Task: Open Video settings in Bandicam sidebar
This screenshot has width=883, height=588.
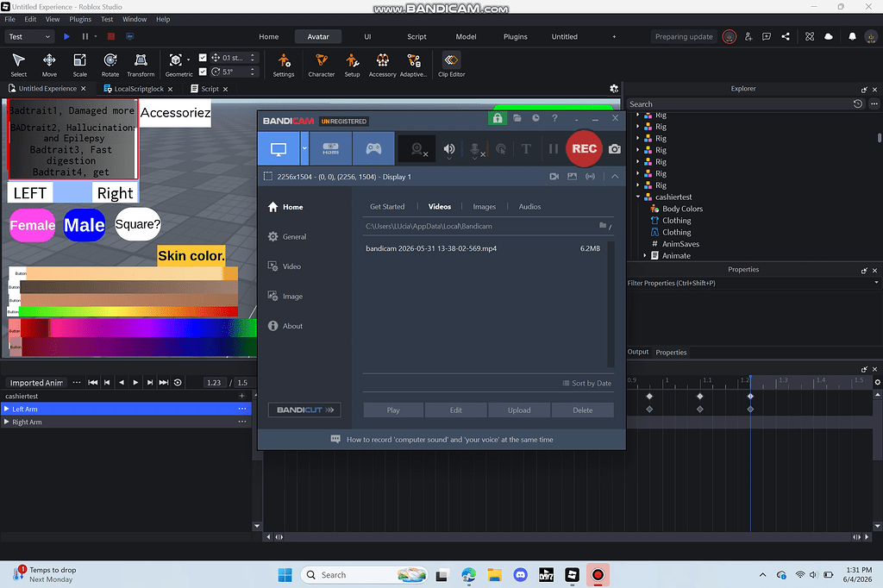Action: [285, 266]
